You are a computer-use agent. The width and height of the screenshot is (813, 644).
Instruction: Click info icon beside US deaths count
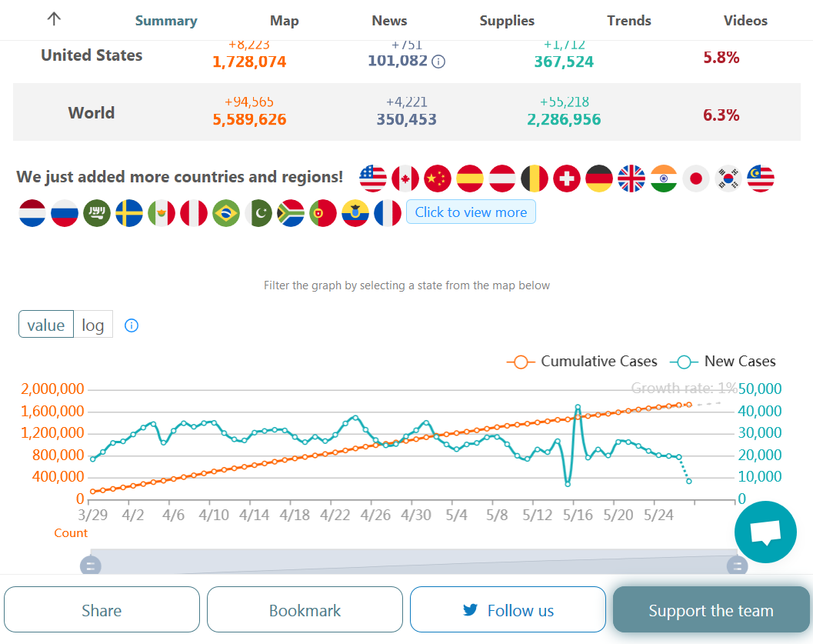(438, 61)
